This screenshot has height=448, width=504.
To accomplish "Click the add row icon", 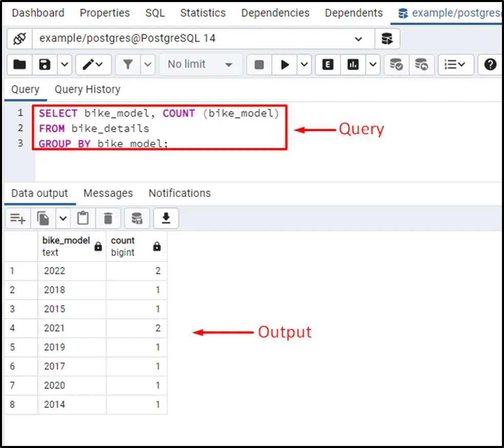I will click(17, 219).
